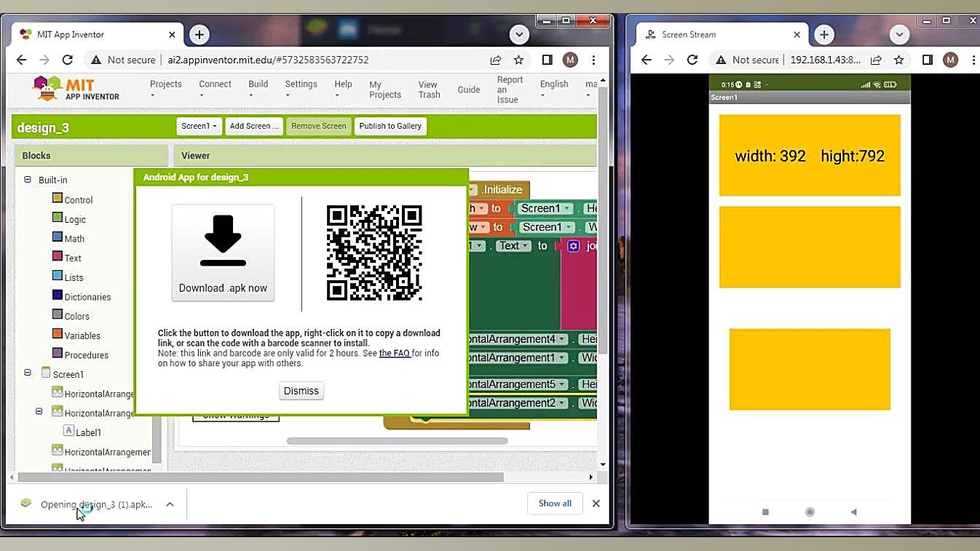Open the Guide link
Viewport: 980px width, 551px height.
(468, 90)
